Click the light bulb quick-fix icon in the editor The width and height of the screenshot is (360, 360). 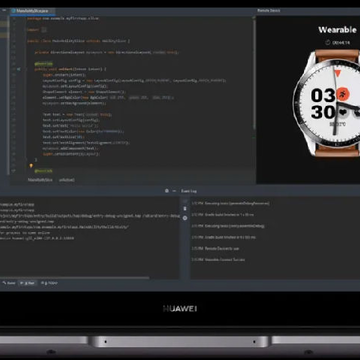(x=31, y=166)
